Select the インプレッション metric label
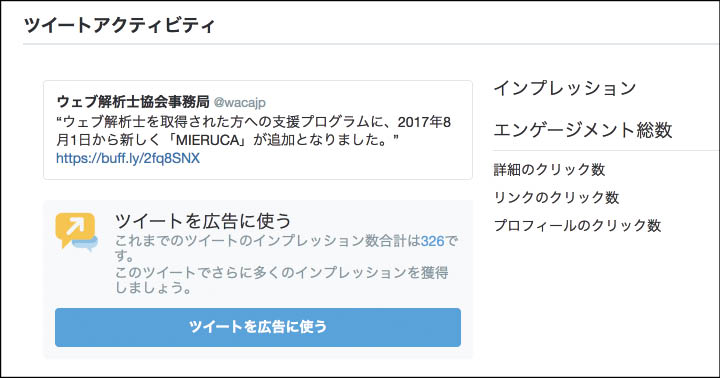Viewport: 720px width, 378px height. (564, 88)
